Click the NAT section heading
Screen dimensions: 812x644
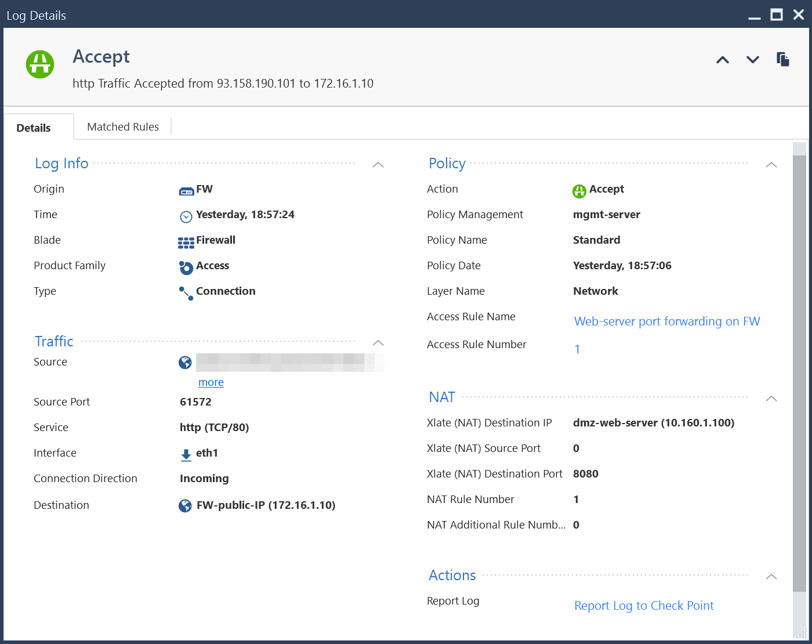(442, 397)
